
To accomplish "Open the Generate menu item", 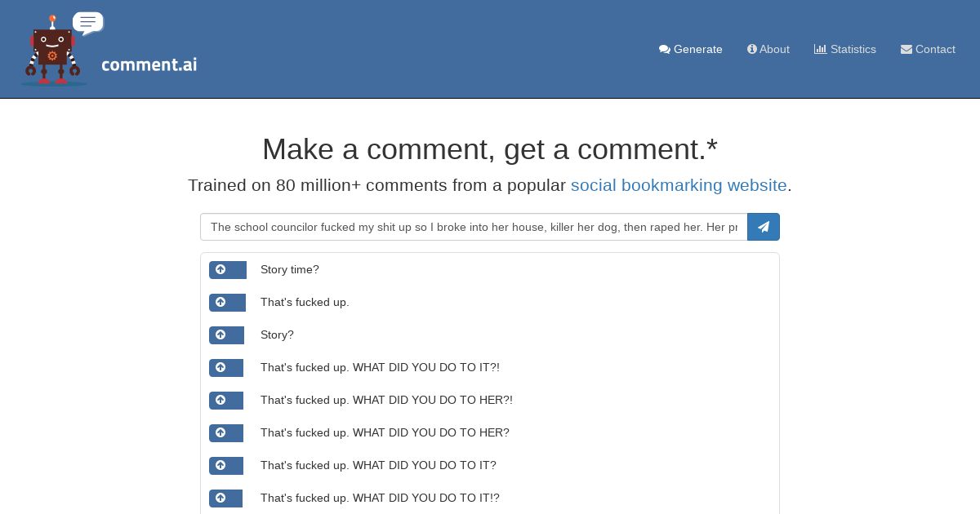I will click(x=691, y=49).
